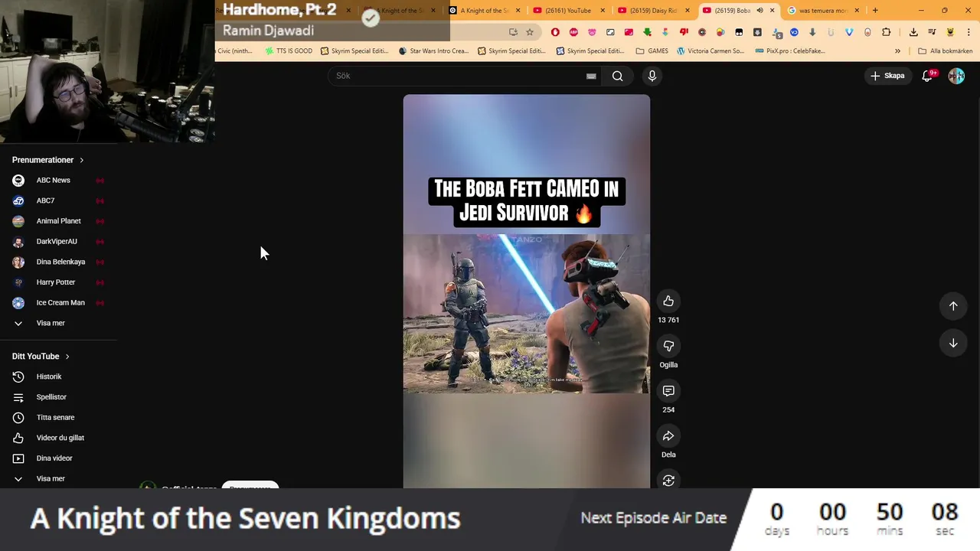Screen dimensions: 980x551
Task: Open the TTS IS GOOD bookmark
Action: pos(289,51)
